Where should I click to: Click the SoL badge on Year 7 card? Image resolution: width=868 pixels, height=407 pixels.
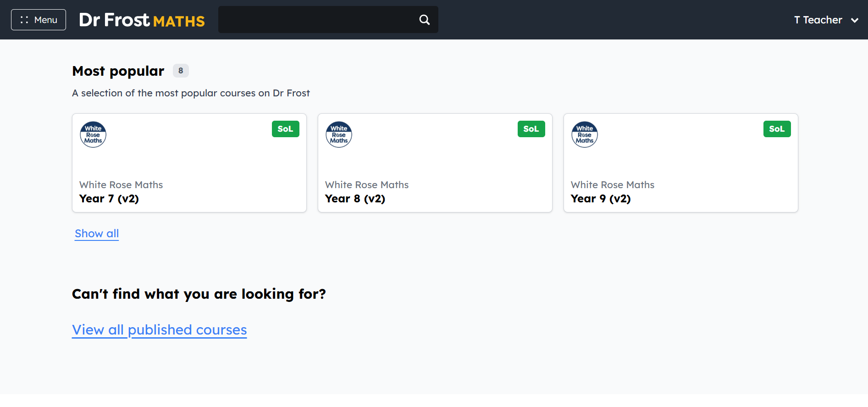286,129
